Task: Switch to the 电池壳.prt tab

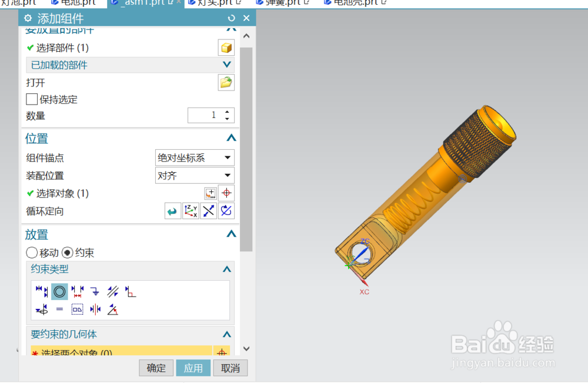Action: [355, 3]
